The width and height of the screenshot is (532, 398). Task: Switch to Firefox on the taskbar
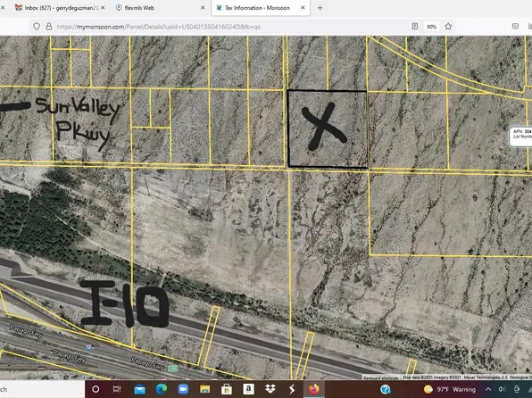pyautogui.click(x=314, y=389)
